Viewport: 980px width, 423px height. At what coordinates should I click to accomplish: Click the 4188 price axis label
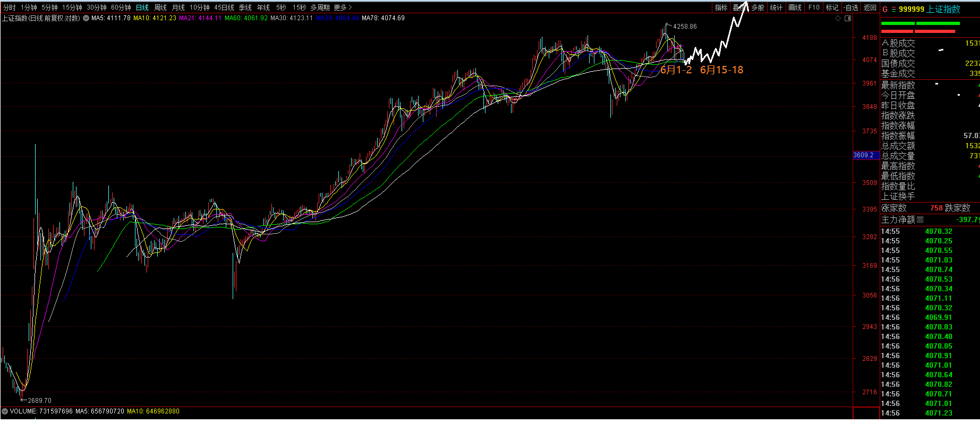point(870,38)
